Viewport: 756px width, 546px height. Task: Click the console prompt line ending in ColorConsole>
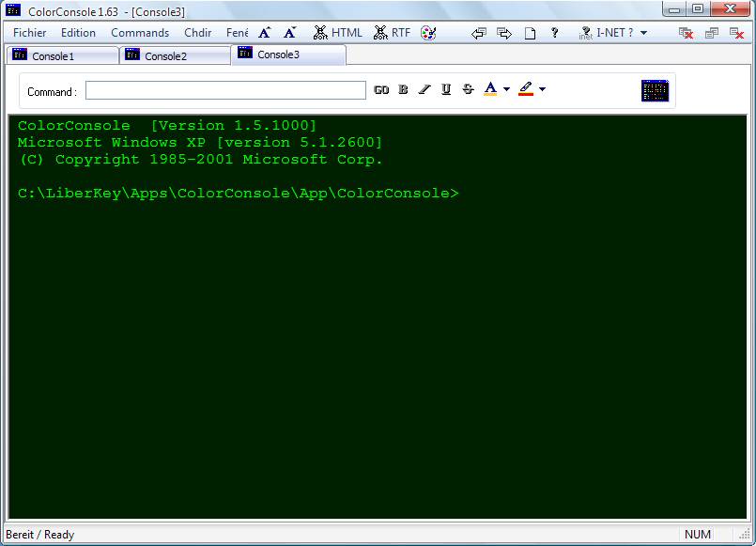tap(239, 194)
